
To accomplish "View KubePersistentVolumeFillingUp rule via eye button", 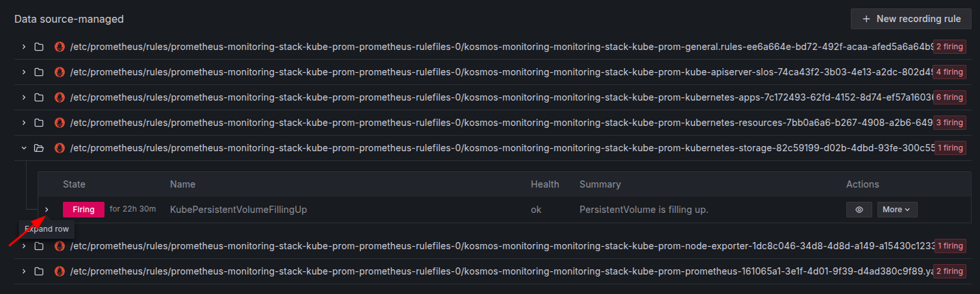I will pyautogui.click(x=859, y=210).
